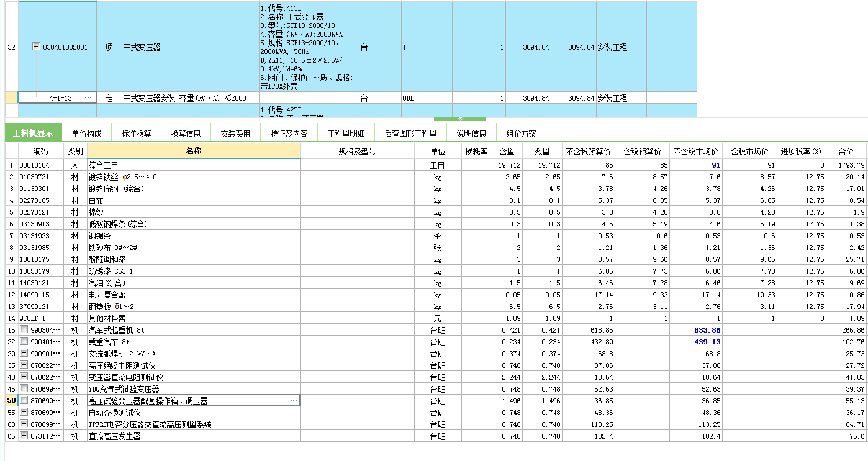The width and height of the screenshot is (868, 461).
Task: Select the 电力复合脂 material row
Action: [194, 295]
